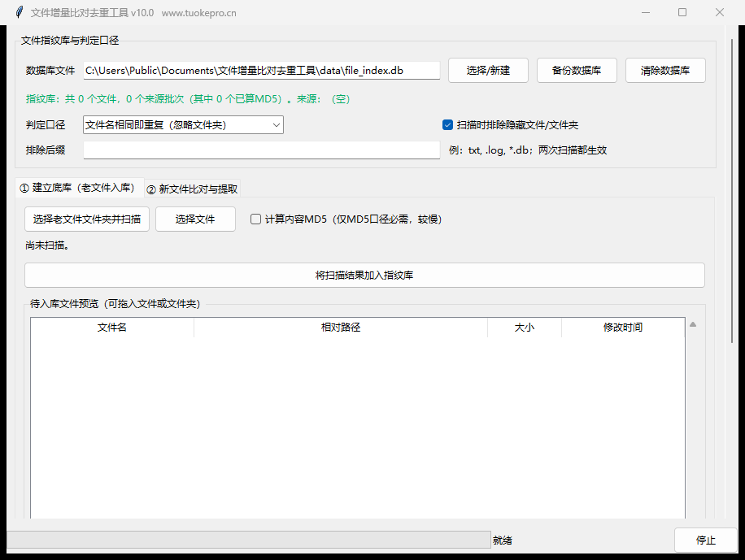This screenshot has height=560, width=745.
Task: Click 就绪 status text
Action: click(502, 540)
